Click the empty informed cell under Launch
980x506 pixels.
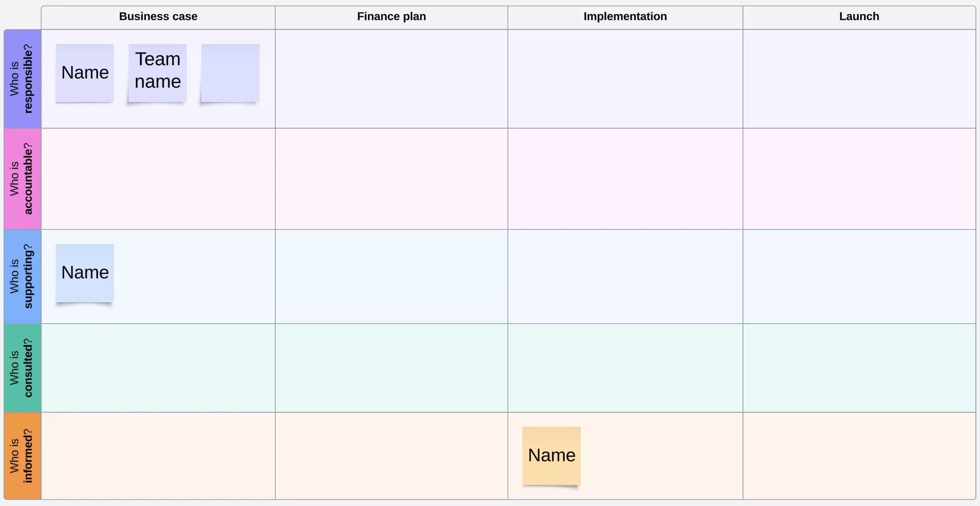point(859,455)
